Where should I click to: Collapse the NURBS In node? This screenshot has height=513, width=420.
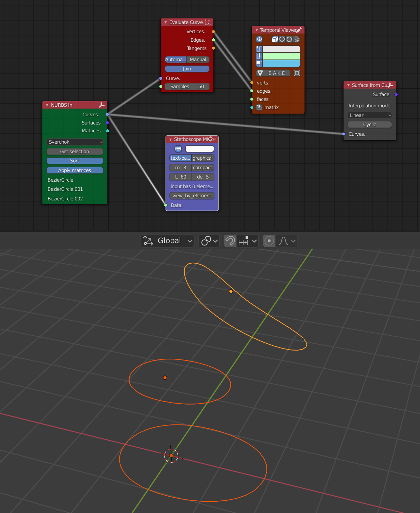(47, 105)
